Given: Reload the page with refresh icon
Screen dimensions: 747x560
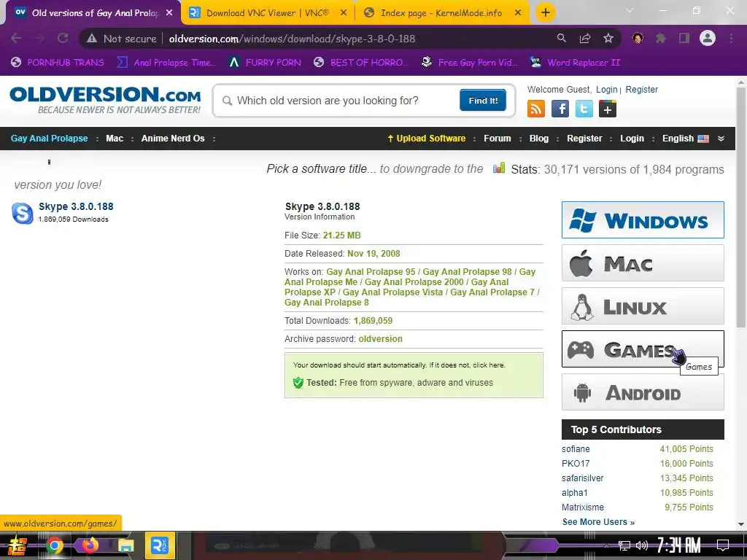Looking at the screenshot, I should [x=63, y=38].
